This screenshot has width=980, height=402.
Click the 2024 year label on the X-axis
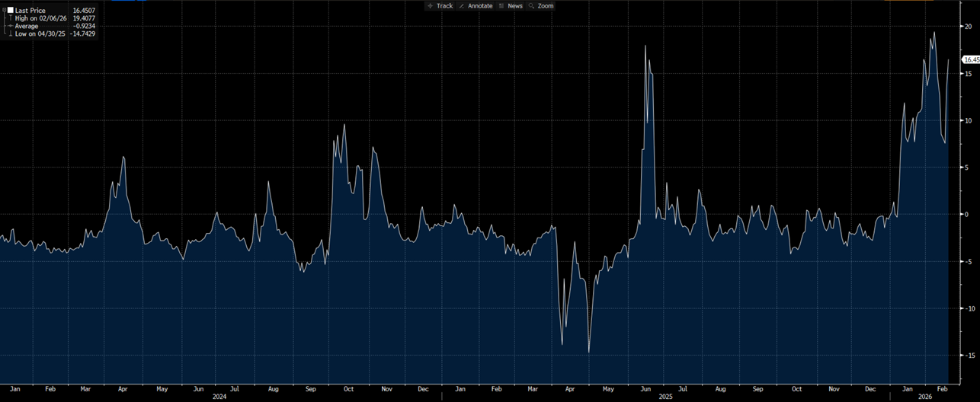coord(219,397)
